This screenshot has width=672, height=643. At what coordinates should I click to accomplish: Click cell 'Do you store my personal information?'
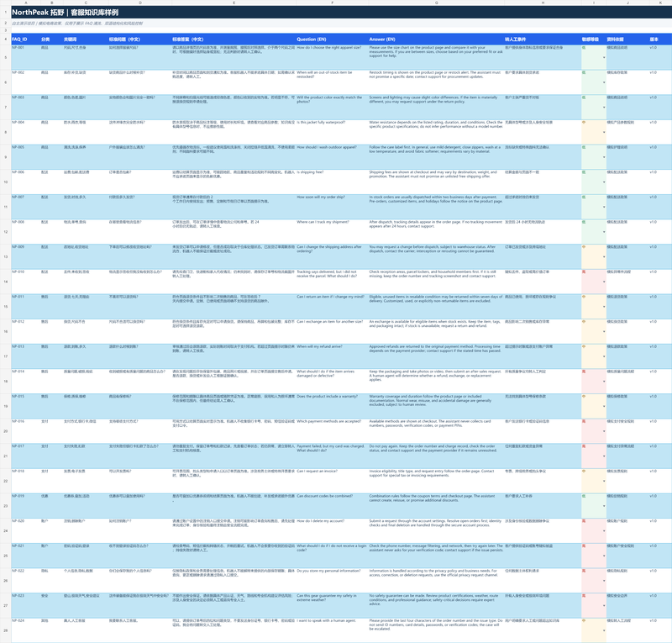pos(332,581)
